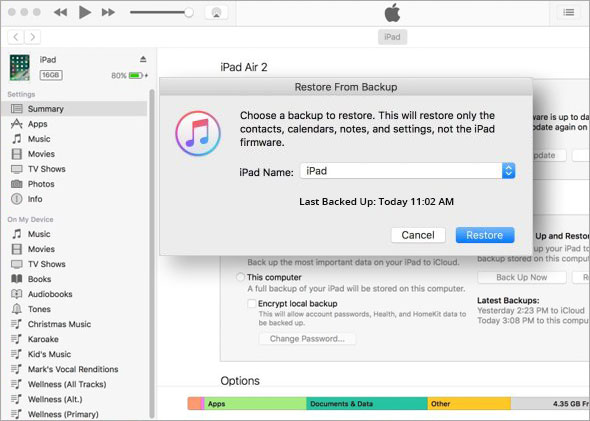Skip ahead with the fast-forward button
Screen dimensions: 590x421
click(x=108, y=12)
